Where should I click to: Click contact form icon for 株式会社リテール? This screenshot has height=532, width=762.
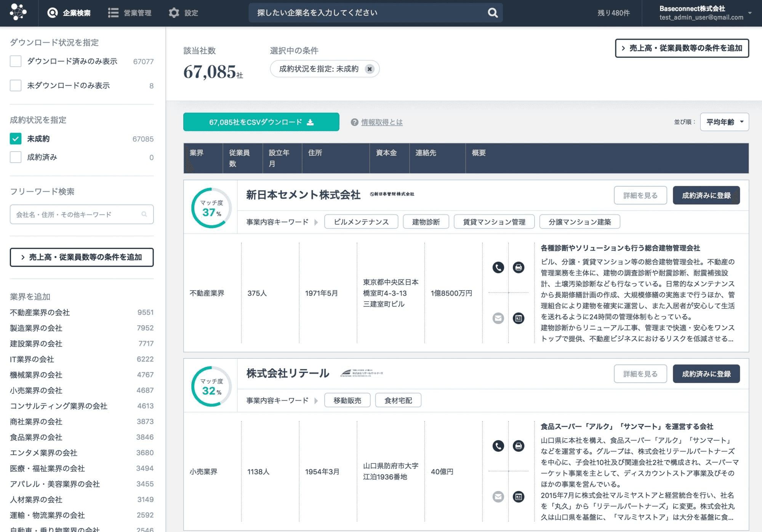pos(518,497)
